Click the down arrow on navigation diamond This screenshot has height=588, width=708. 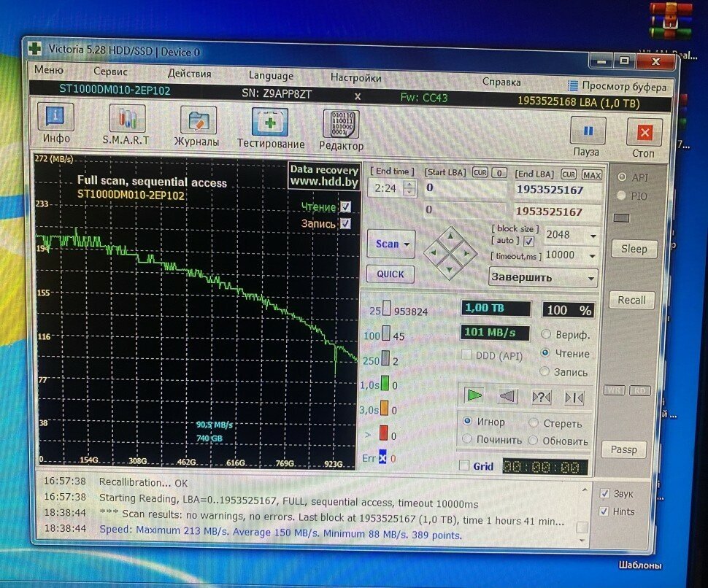point(450,269)
